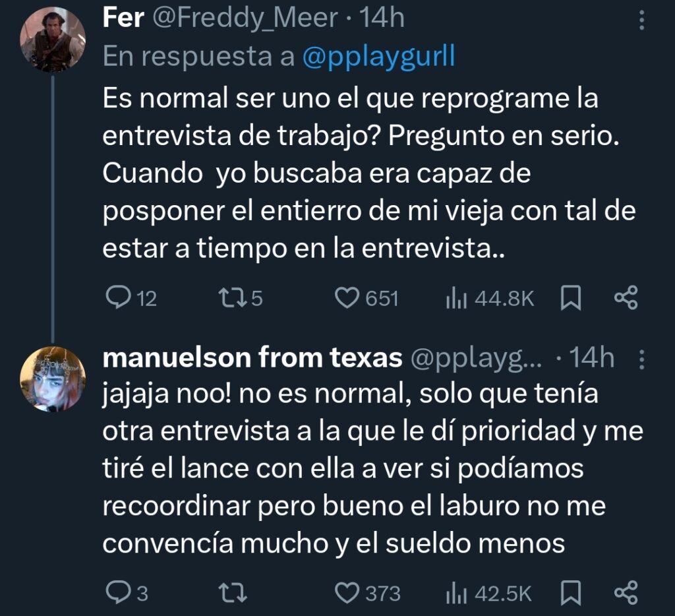Screen dimensions: 675x616
Task: Open the manuelson from texas display name
Action: [x=253, y=359]
